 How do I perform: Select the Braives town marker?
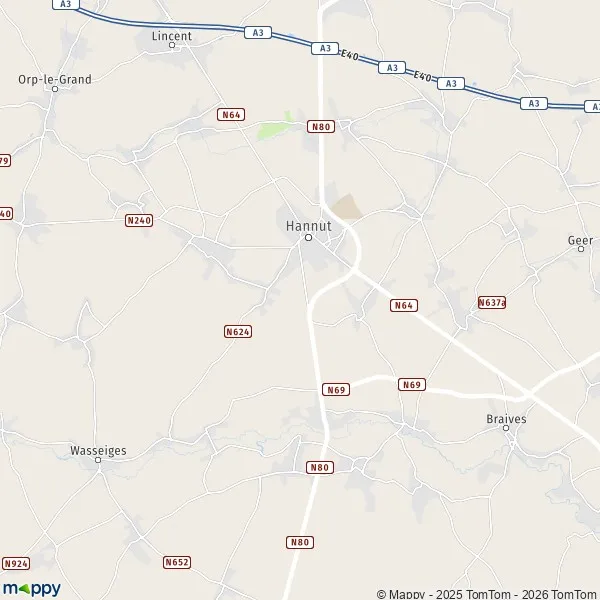[x=506, y=428]
